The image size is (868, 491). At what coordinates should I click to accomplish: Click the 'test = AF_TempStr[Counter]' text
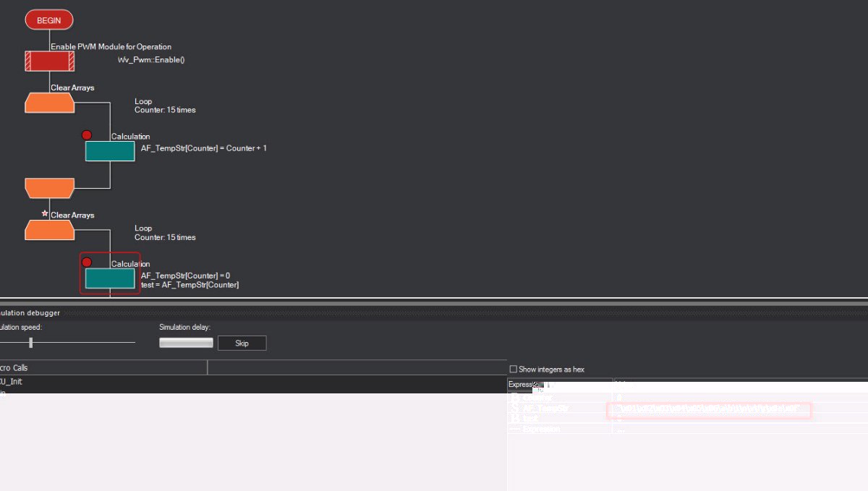pyautogui.click(x=190, y=285)
